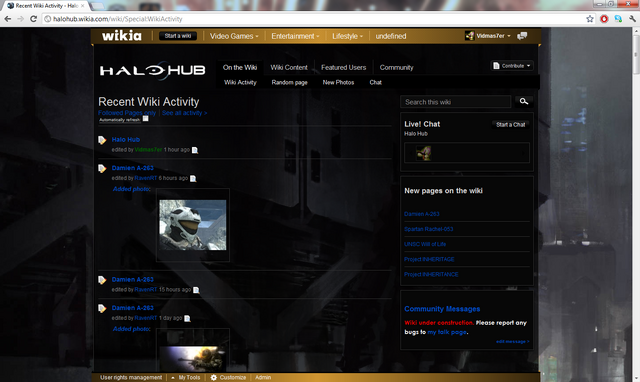
Task: Click the Vidmas7er avatar icon
Action: click(469, 36)
